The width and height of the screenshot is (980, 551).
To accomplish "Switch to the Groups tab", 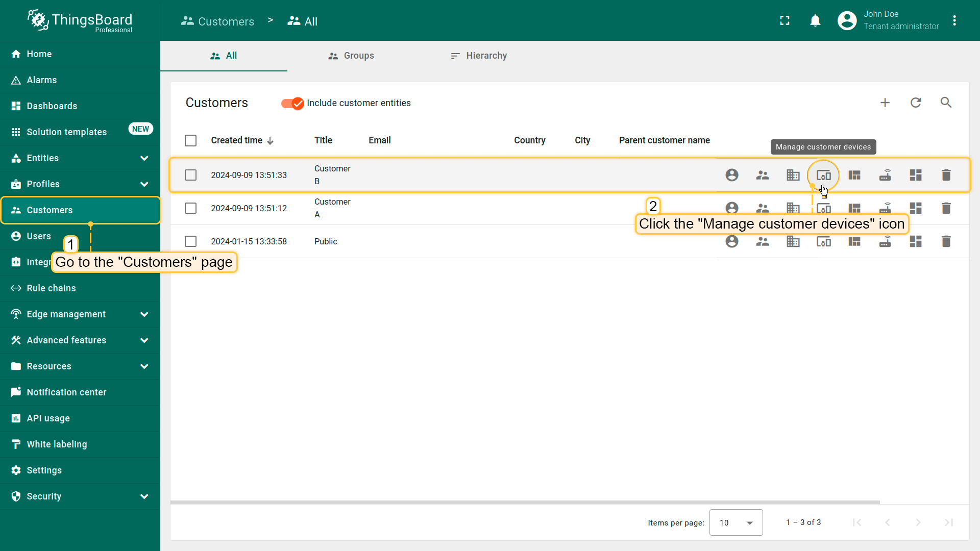I will pos(351,56).
